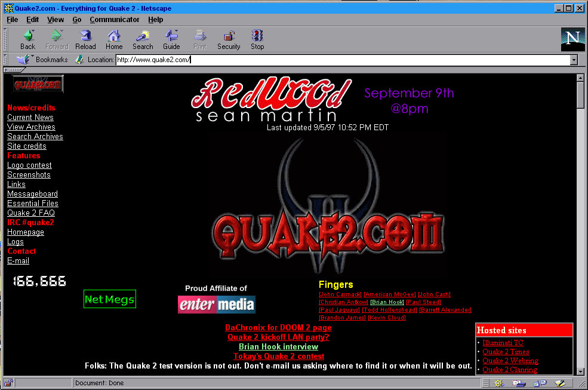Open the Mailbox icon in the component bar
This screenshot has width=588, height=390.
(x=519, y=383)
